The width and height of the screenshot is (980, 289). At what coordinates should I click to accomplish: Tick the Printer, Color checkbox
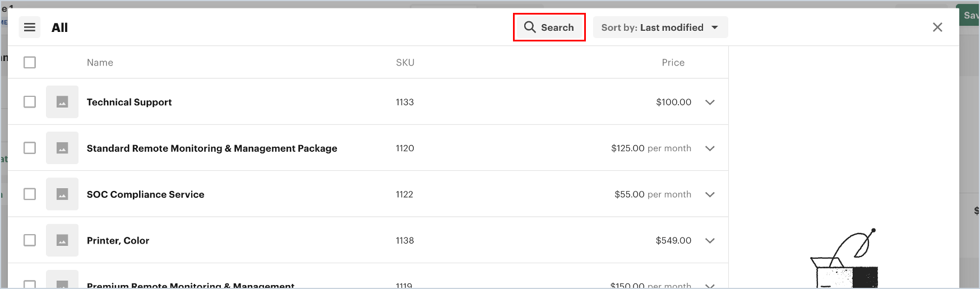(30, 240)
